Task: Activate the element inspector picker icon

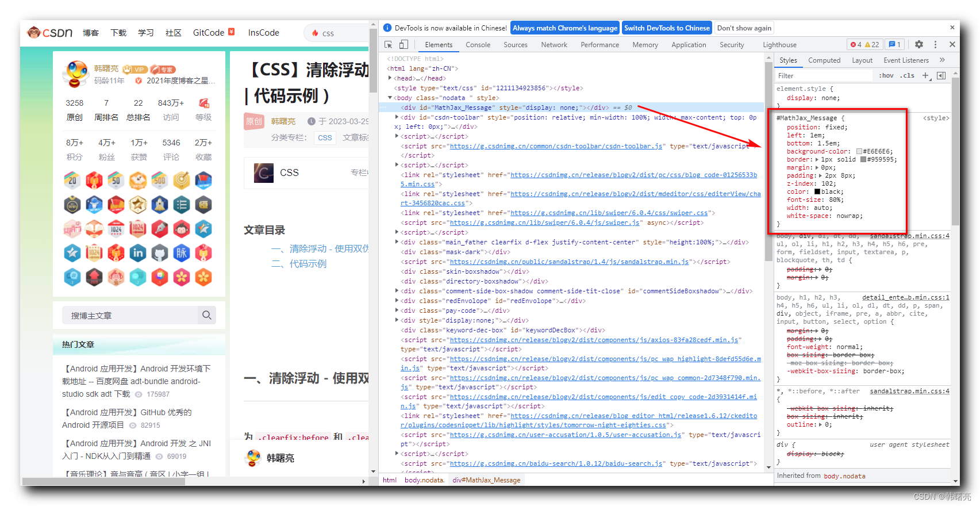Action: coord(389,44)
